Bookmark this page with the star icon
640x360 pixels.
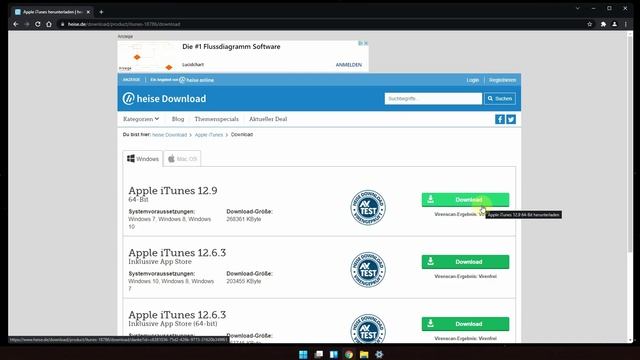(589, 24)
